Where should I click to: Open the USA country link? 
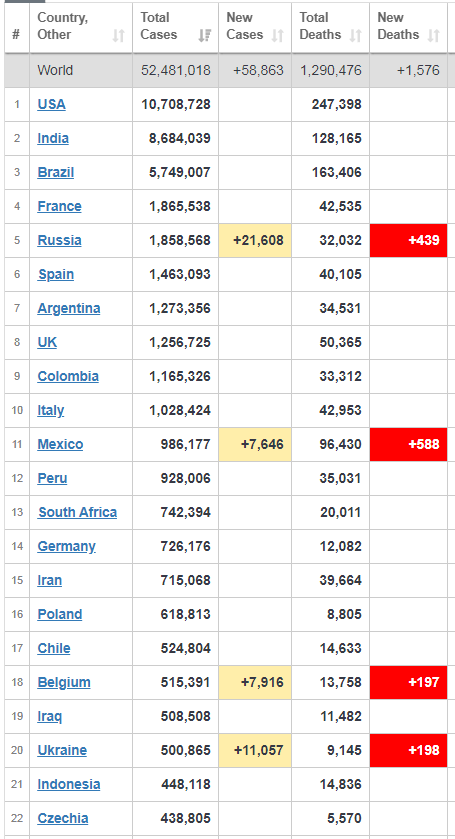click(51, 104)
